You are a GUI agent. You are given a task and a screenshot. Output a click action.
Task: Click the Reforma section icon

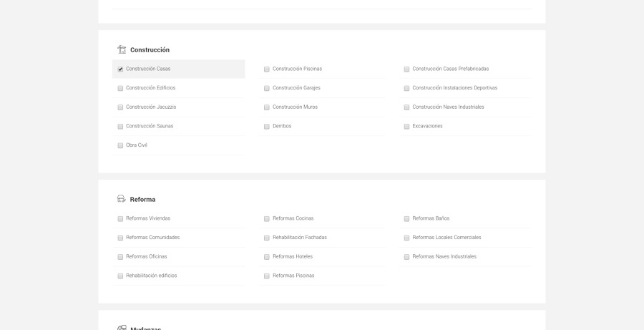click(122, 199)
